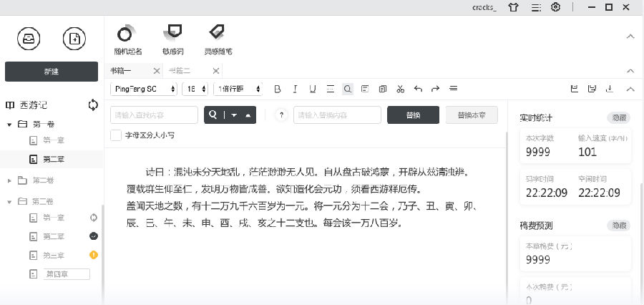Click the copy toolbar icon
This screenshot has width=644, height=305.
pyautogui.click(x=383, y=89)
